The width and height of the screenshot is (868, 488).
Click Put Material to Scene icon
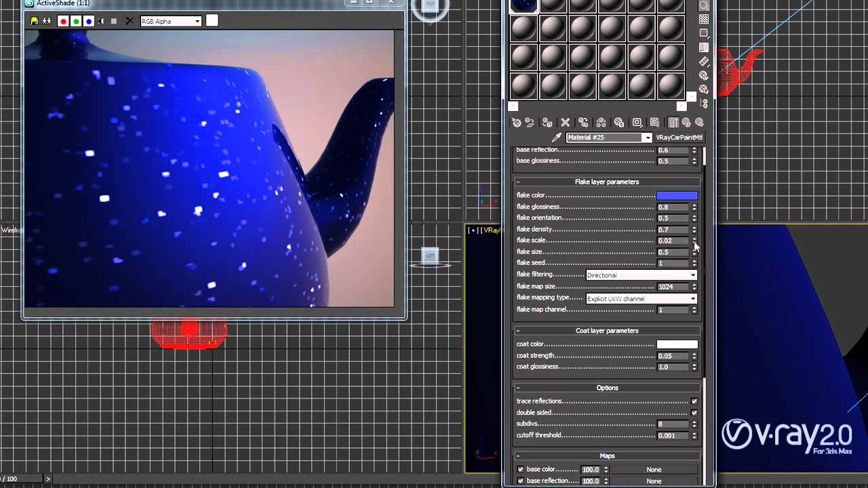coord(530,123)
